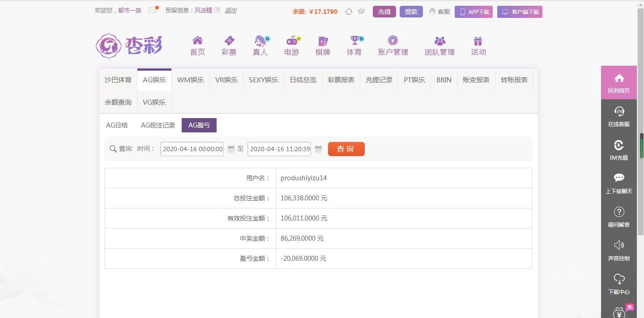
Task: Open the 余额查询 tab
Action: 118,102
